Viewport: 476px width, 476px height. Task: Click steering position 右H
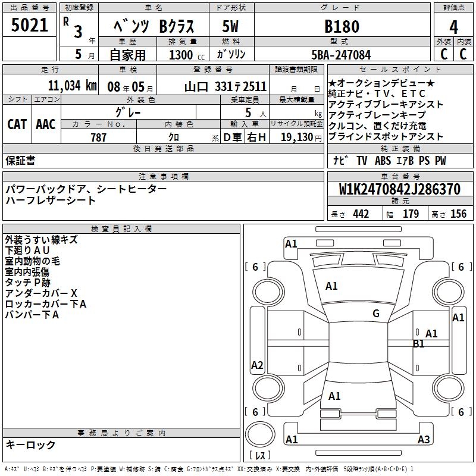point(256,137)
